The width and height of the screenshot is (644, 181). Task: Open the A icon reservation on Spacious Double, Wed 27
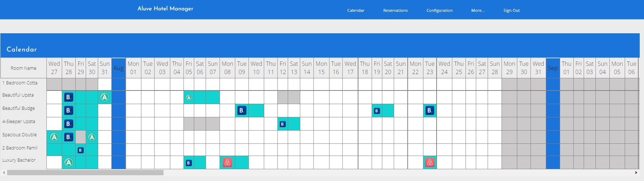(x=54, y=137)
